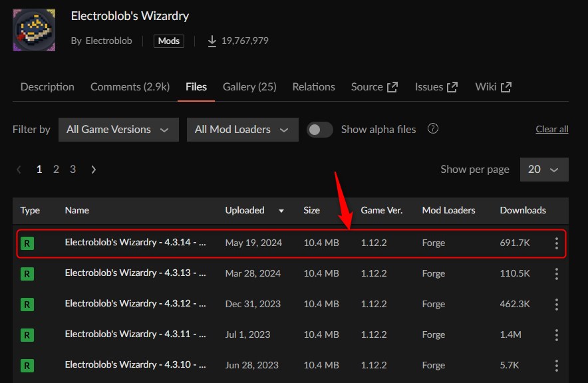
Task: Click the Mods category tag
Action: (x=169, y=41)
